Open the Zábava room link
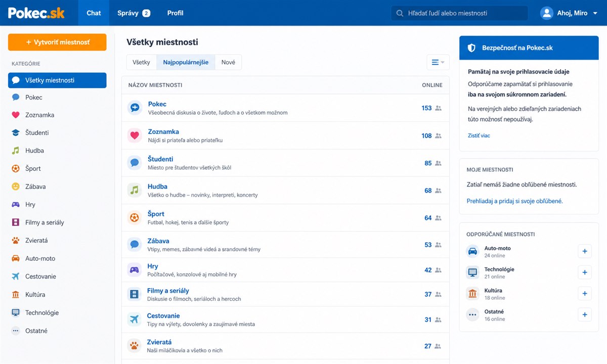 pyautogui.click(x=158, y=241)
